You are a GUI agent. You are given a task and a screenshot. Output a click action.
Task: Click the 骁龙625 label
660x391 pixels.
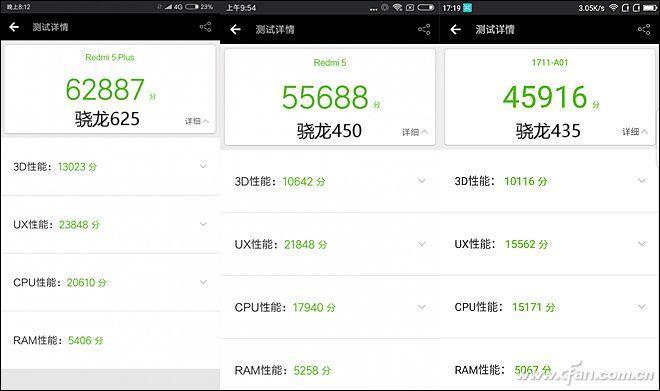107,119
